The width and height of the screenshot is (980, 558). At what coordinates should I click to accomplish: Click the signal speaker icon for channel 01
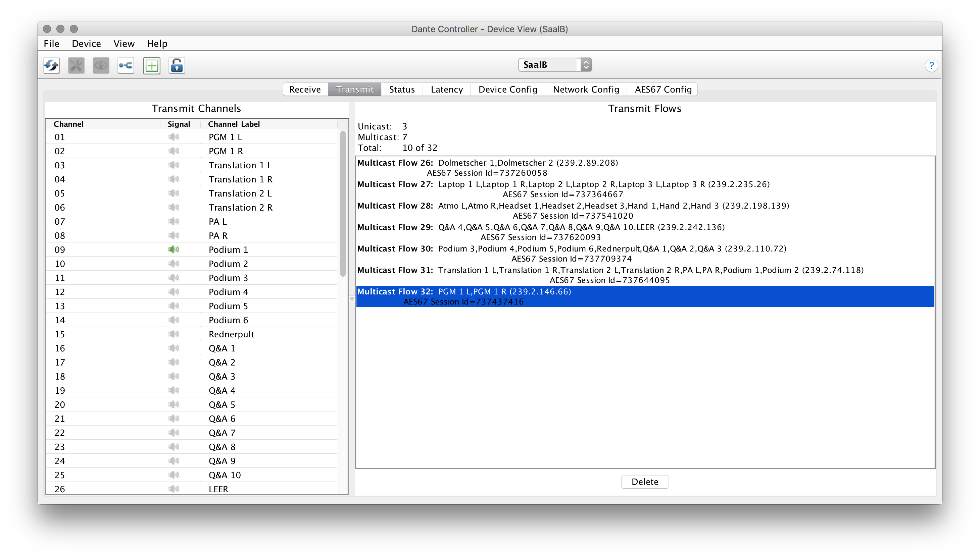[174, 137]
